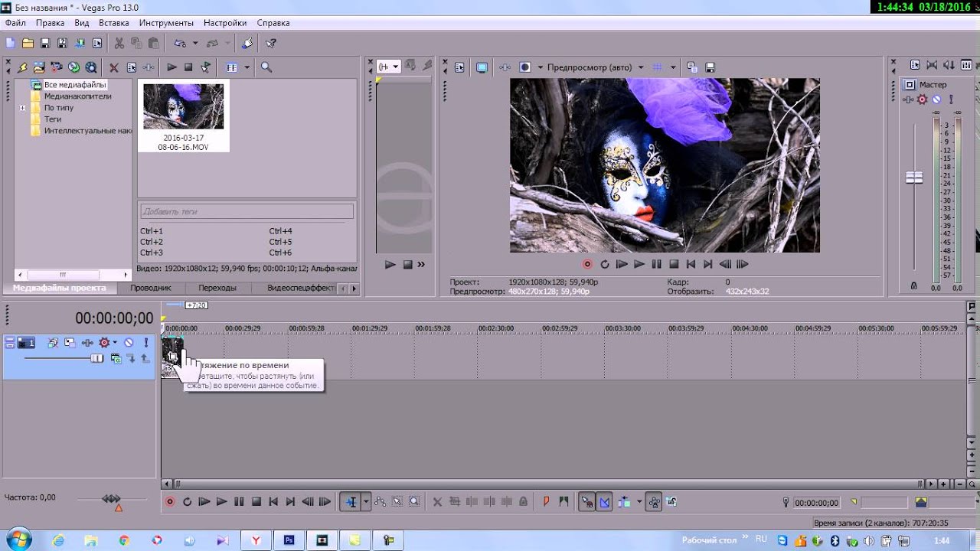Search media with the magnifier icon
The height and width of the screenshot is (551, 980).
click(266, 67)
